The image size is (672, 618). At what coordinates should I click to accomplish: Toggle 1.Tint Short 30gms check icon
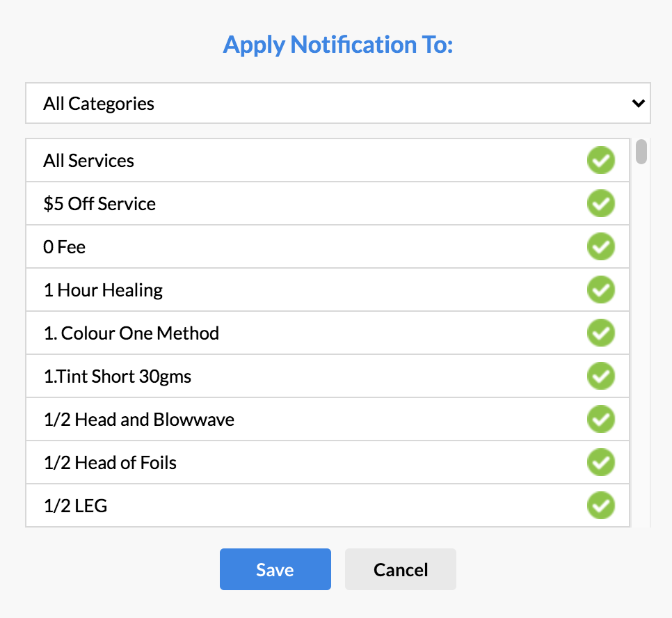tap(600, 377)
